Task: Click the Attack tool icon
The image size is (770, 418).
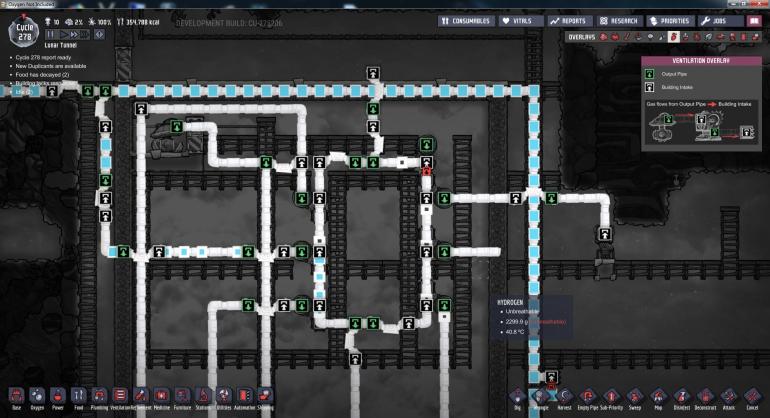Action: click(729, 397)
